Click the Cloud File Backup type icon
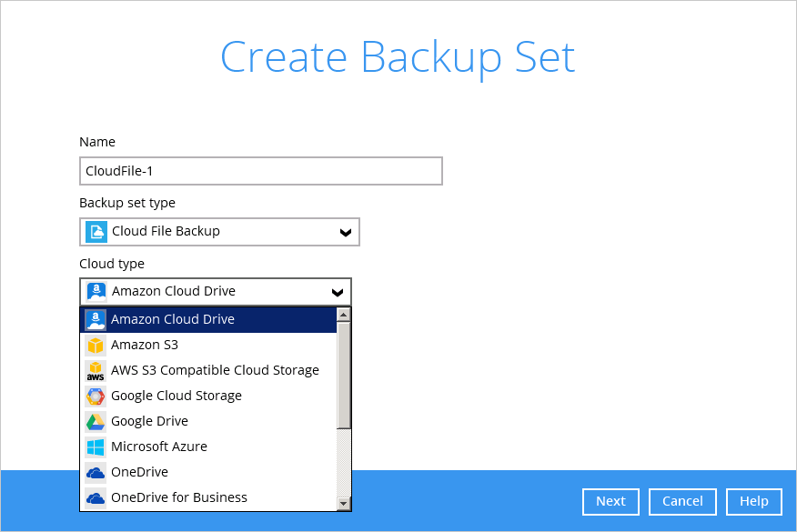This screenshot has height=532, width=797. (96, 232)
